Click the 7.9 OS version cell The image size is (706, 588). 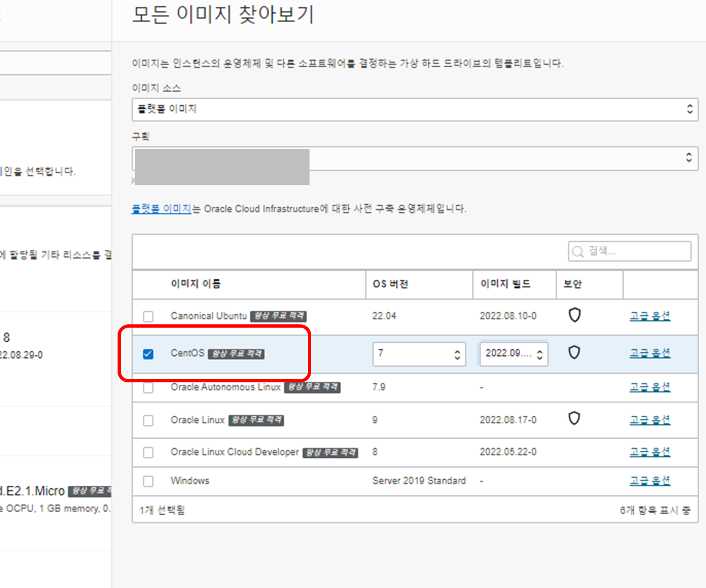pyautogui.click(x=378, y=387)
